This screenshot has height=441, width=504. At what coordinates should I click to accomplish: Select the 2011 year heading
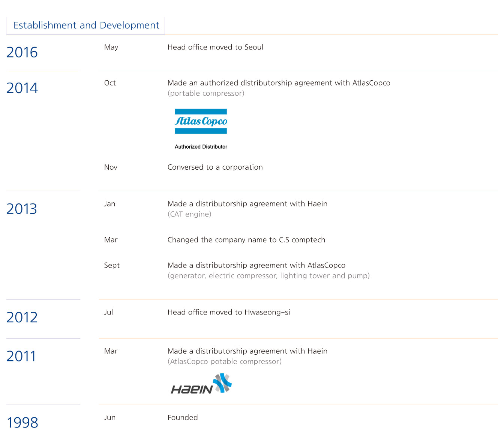[x=21, y=356]
